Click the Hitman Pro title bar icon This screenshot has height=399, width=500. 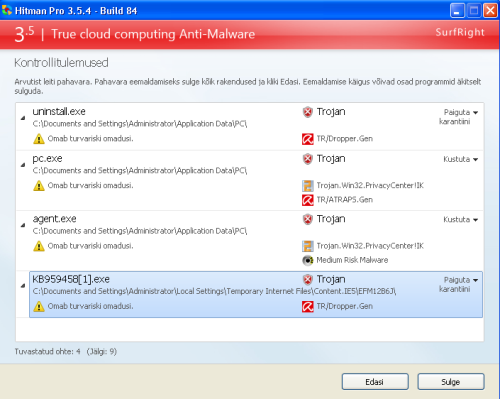pyautogui.click(x=7, y=10)
